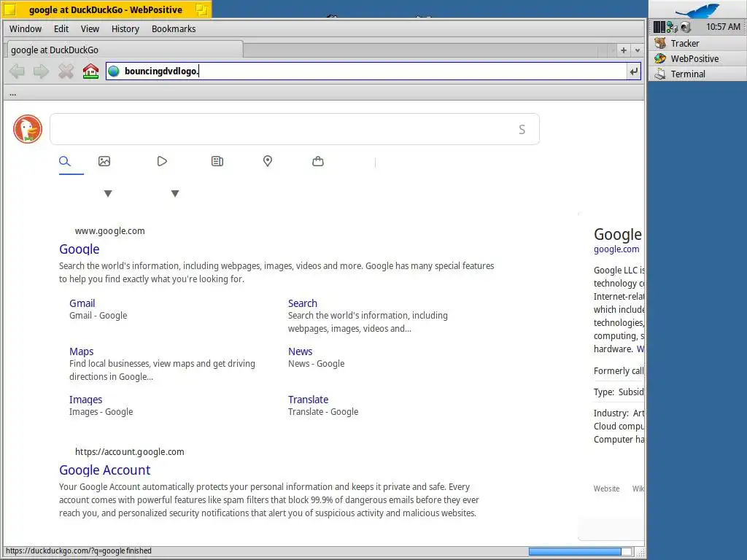The image size is (747, 560).
Task: Expand the second filter dropdown triangle
Action: click(175, 194)
